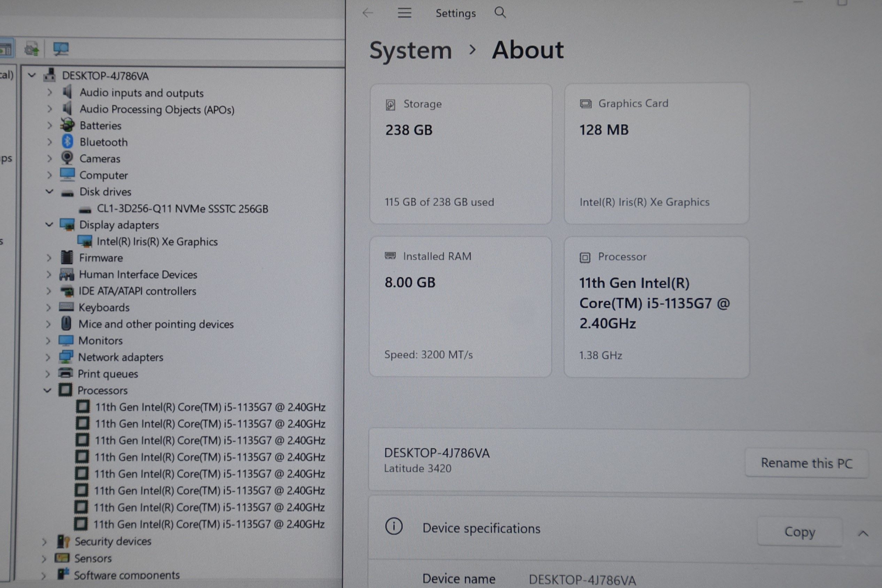882x588 pixels.
Task: Click the Settings back arrow
Action: [368, 13]
